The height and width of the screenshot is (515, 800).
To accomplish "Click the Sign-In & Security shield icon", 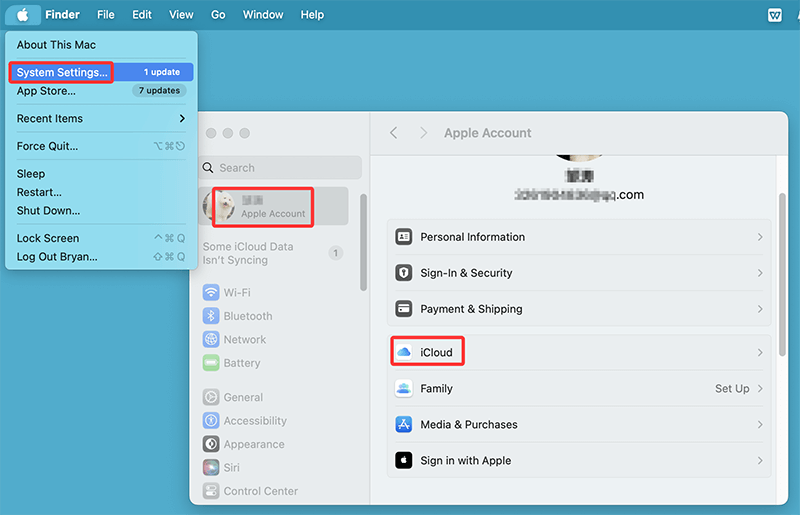I will pos(404,273).
